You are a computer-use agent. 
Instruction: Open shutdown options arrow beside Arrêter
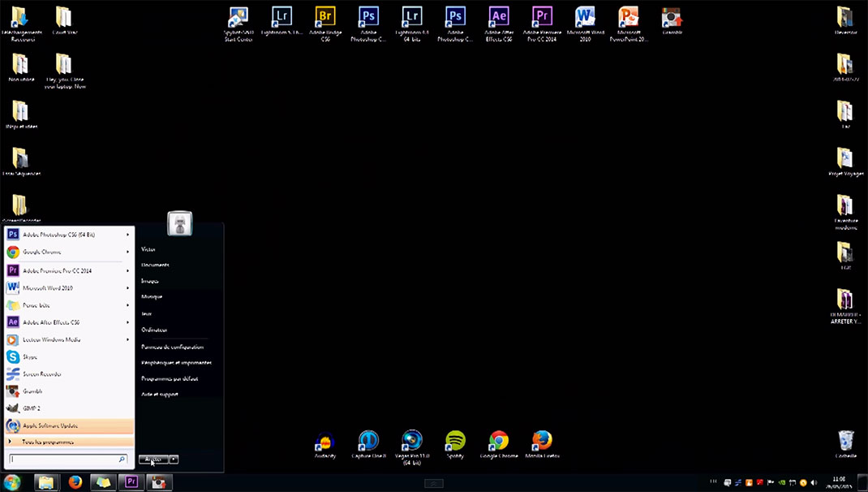(174, 460)
